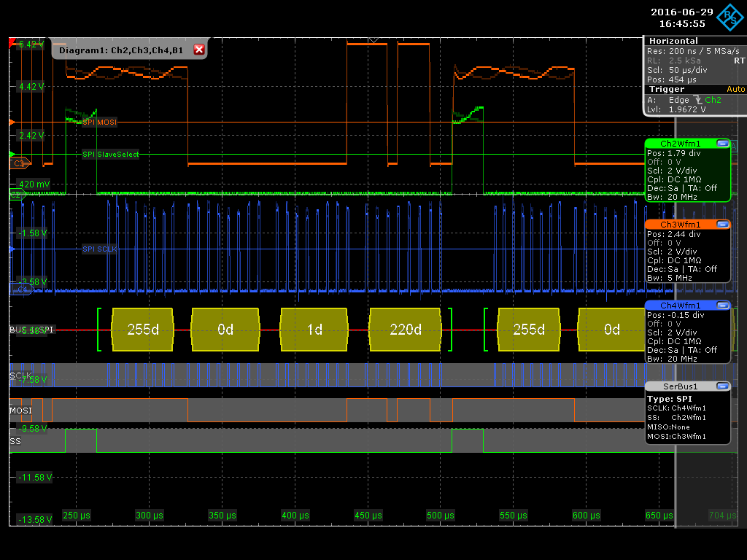This screenshot has height=560, width=747.
Task: Click Pos: -0.15 div in Ch4Wfm1
Action: (x=676, y=315)
